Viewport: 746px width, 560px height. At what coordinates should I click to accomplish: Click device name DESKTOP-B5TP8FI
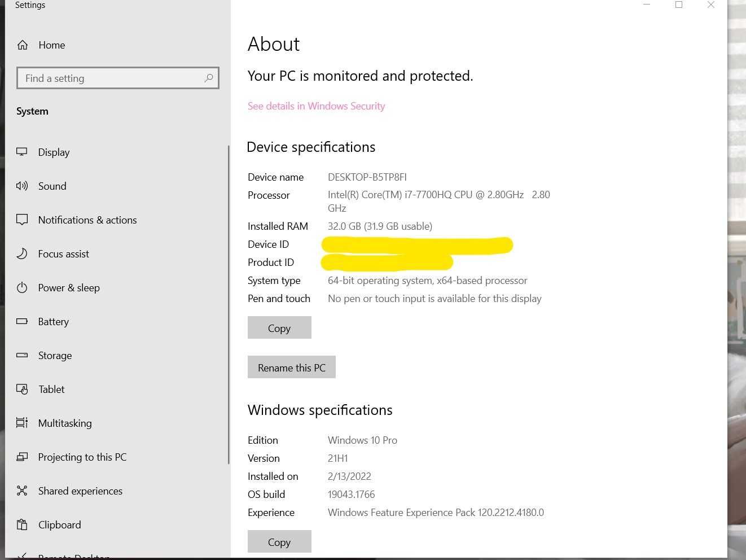[x=367, y=177]
